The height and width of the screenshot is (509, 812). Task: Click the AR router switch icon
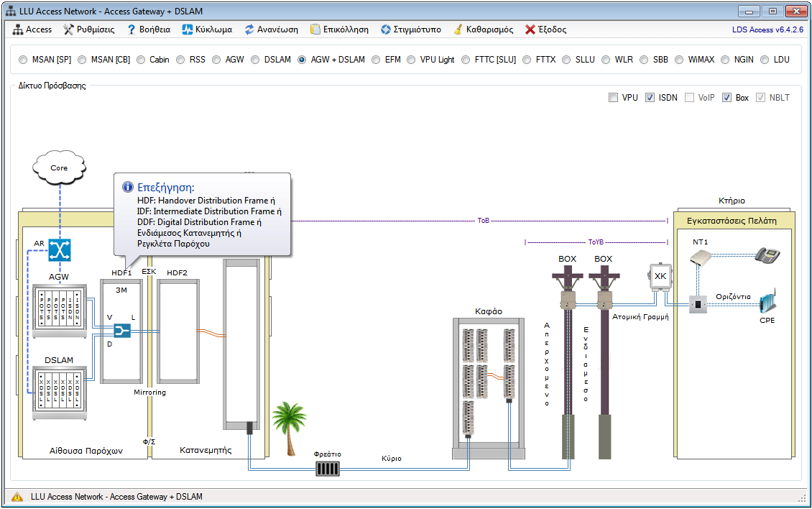tap(58, 249)
